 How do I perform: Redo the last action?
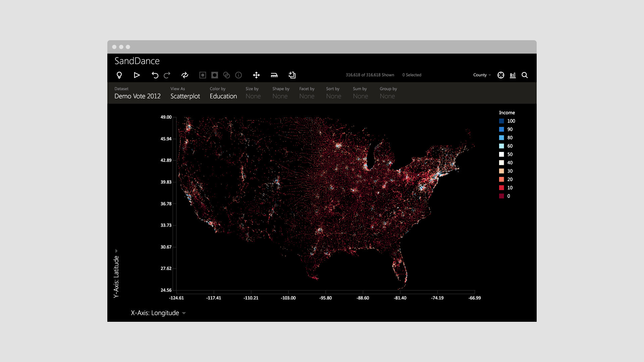tap(167, 75)
